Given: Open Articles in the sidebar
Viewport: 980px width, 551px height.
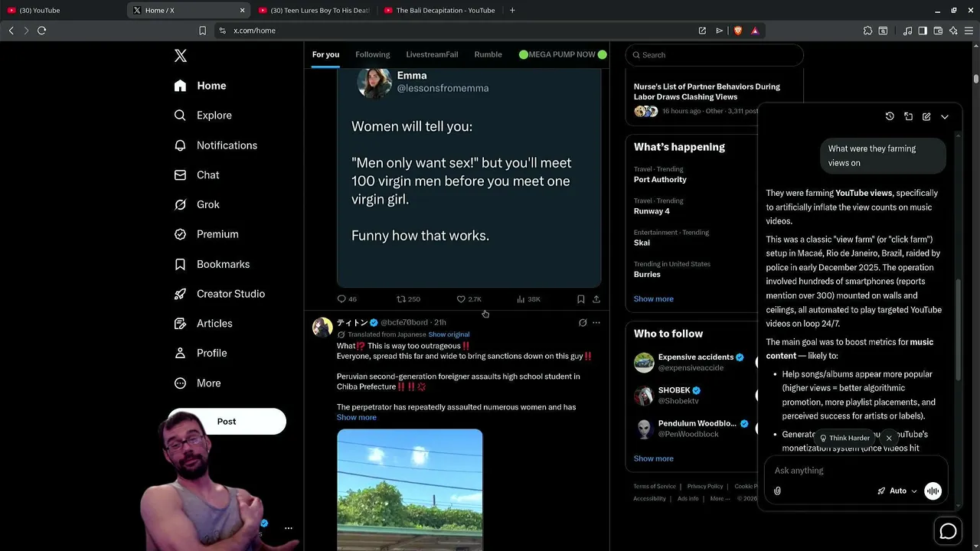Looking at the screenshot, I should click(x=203, y=324).
